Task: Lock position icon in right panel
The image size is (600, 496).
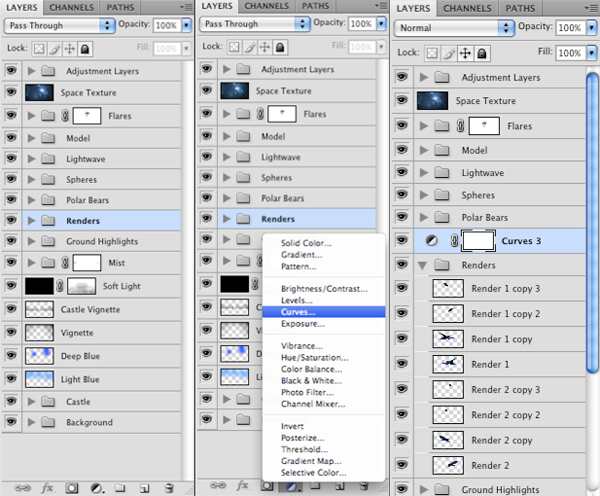Action: pos(465,53)
